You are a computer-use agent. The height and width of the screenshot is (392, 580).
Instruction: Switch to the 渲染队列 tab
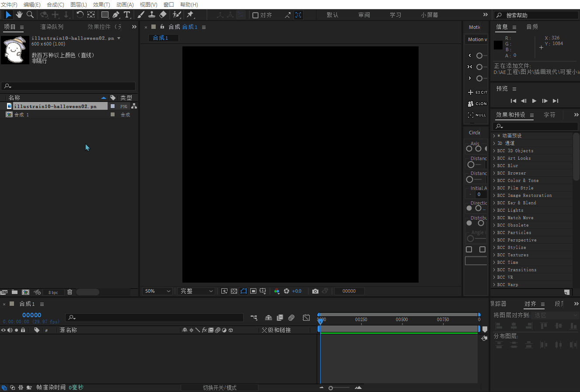(52, 27)
